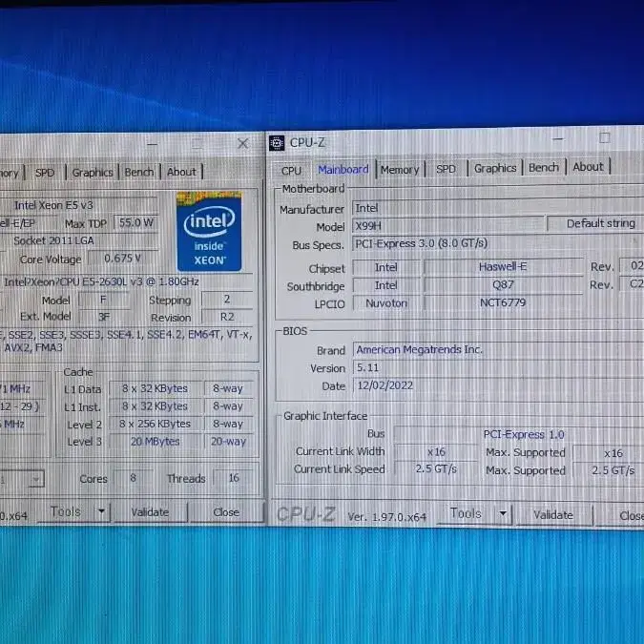Click the Ext. Model value '3F'
The height and width of the screenshot is (644, 644).
coord(104,317)
